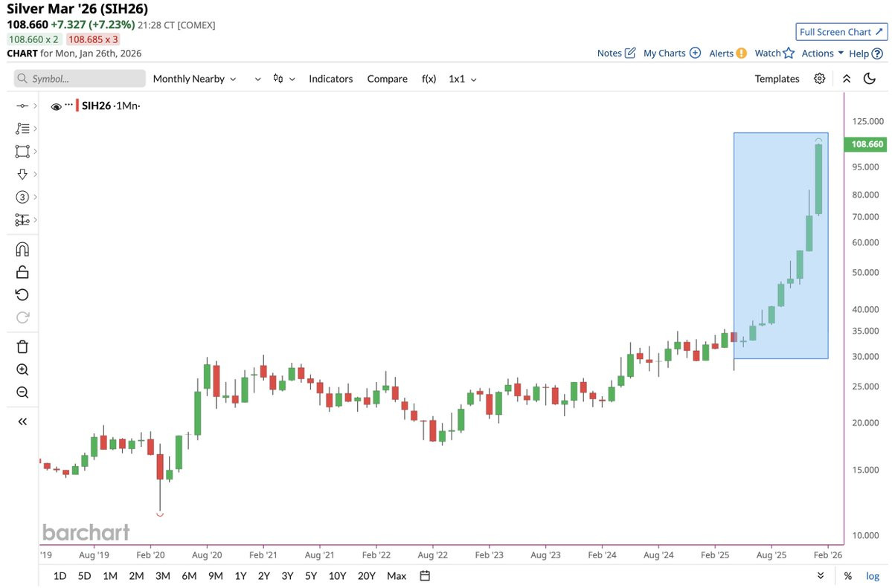This screenshot has height=588, width=892.
Task: Open the measurement and projection tool
Action: coord(22,219)
